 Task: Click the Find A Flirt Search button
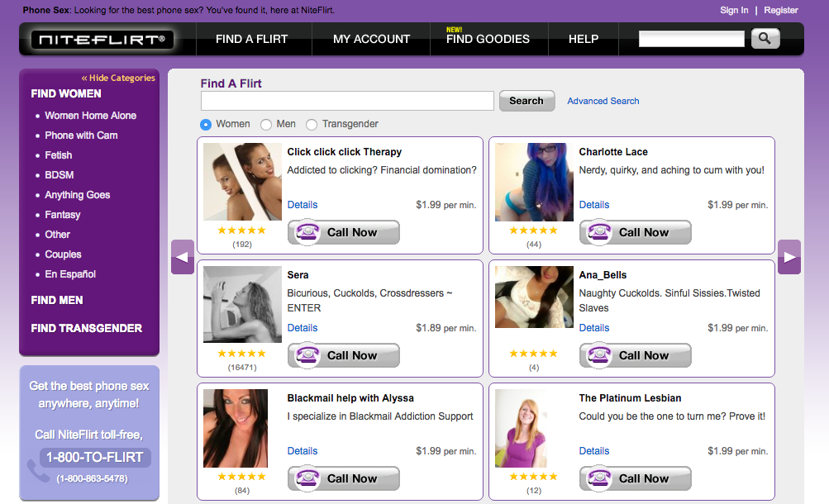pyautogui.click(x=526, y=100)
